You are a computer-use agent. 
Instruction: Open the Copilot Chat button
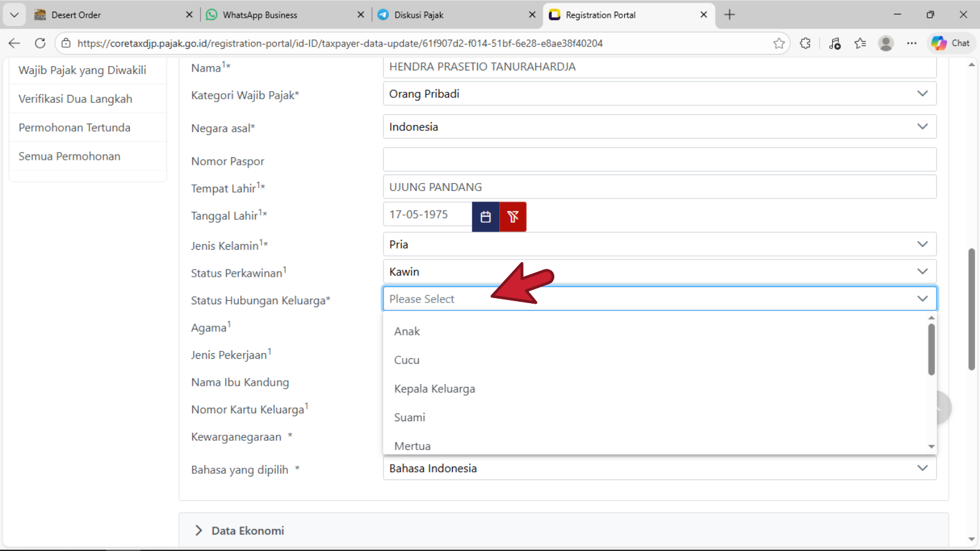[951, 43]
